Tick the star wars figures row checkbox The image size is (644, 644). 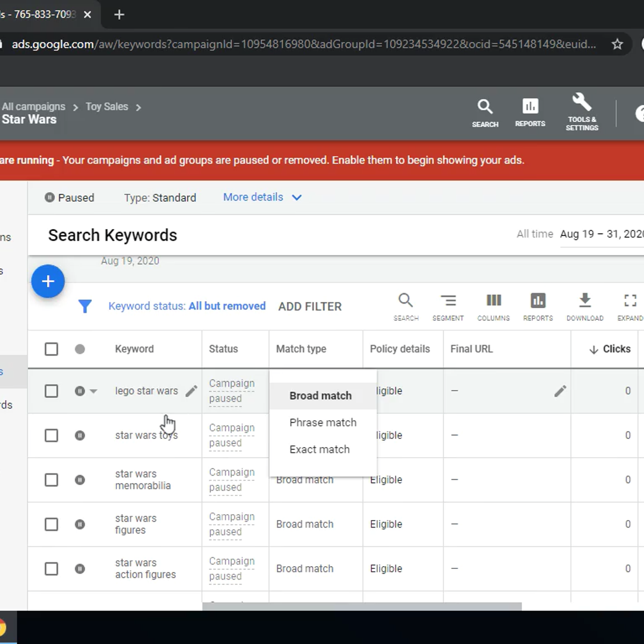point(52,524)
